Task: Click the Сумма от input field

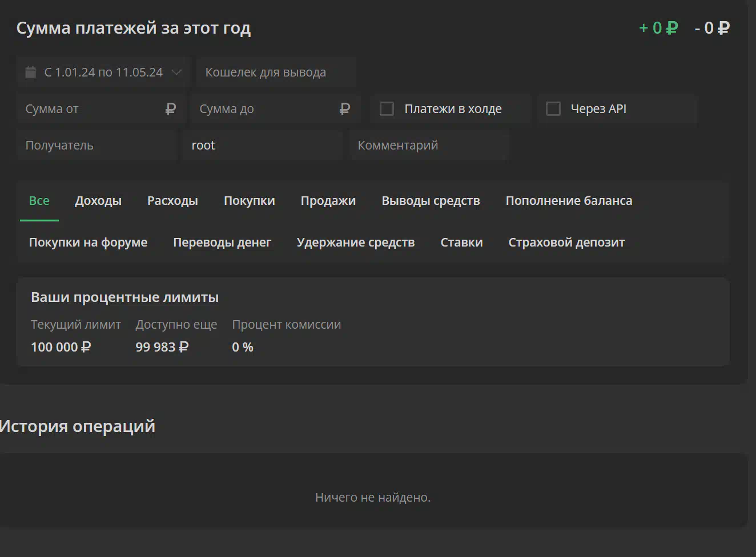Action: coord(102,109)
